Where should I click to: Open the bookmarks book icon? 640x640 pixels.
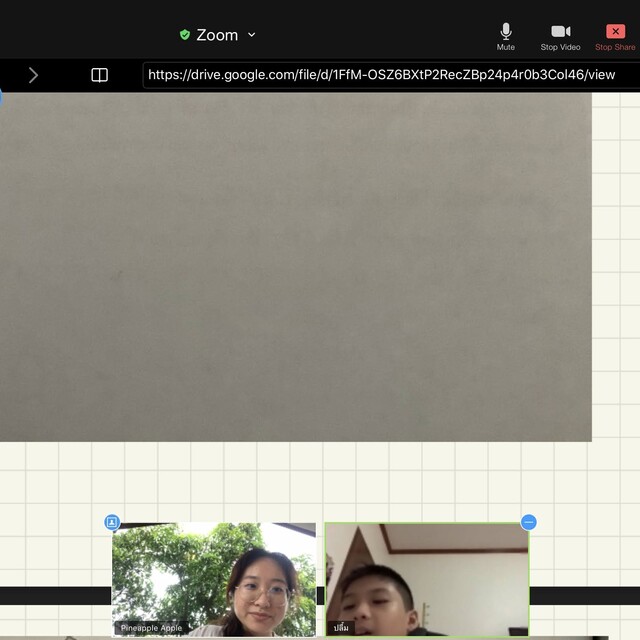pyautogui.click(x=99, y=75)
